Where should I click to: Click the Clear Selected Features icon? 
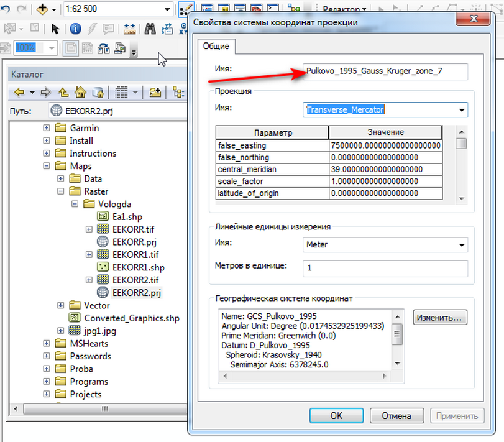34,29
